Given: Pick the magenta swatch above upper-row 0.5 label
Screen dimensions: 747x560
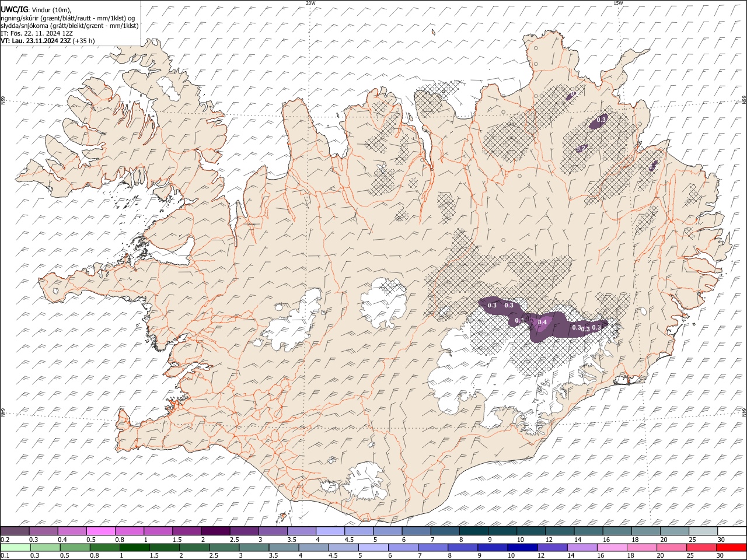Looking at the screenshot, I should [101, 531].
